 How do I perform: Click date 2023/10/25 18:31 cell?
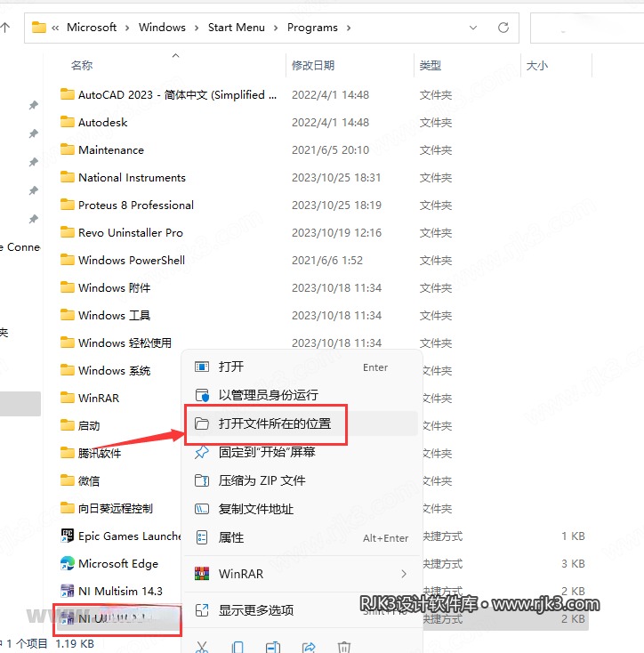coord(336,178)
